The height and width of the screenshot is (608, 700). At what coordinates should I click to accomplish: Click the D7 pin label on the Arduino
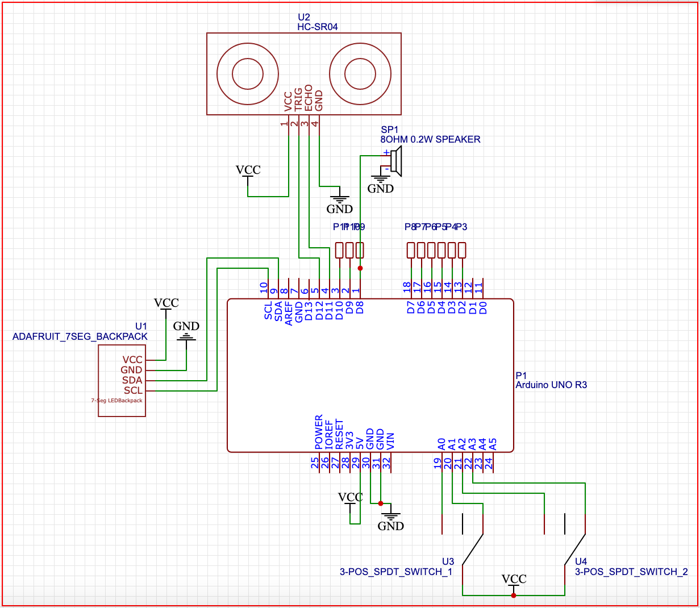(411, 308)
